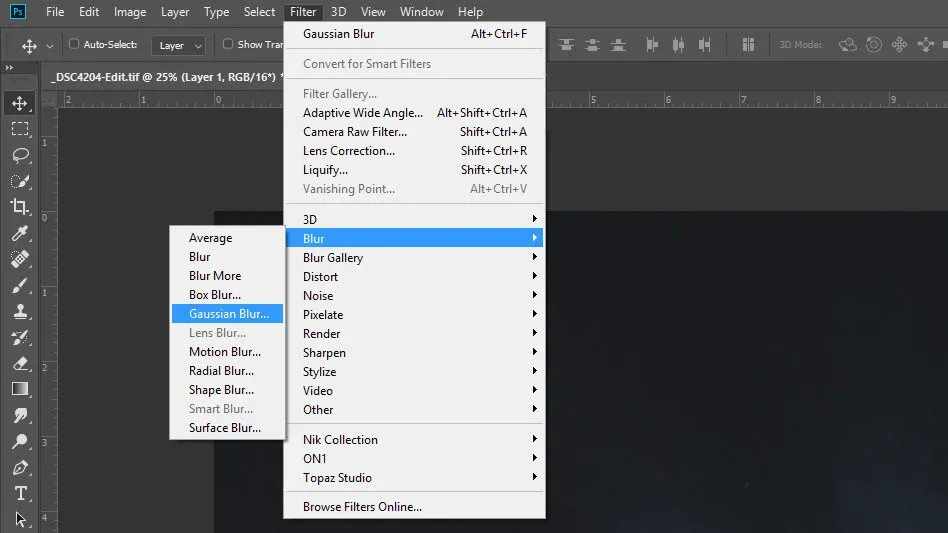948x533 pixels.
Task: Select the Horizontal Type tool
Action: tap(20, 493)
